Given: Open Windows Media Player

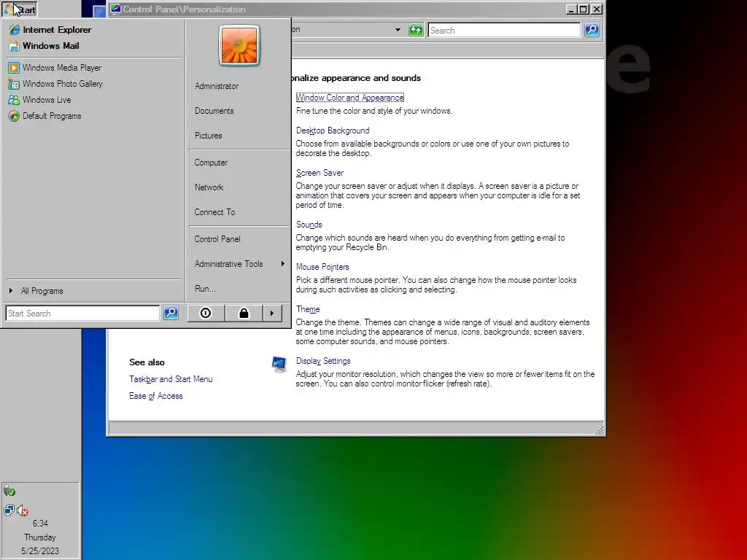Looking at the screenshot, I should [x=55, y=68].
